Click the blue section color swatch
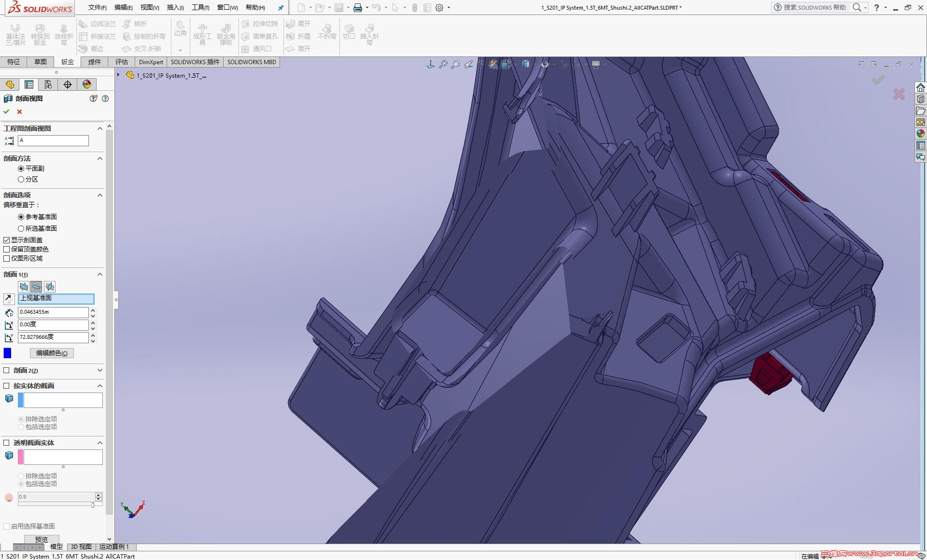 pyautogui.click(x=7, y=353)
